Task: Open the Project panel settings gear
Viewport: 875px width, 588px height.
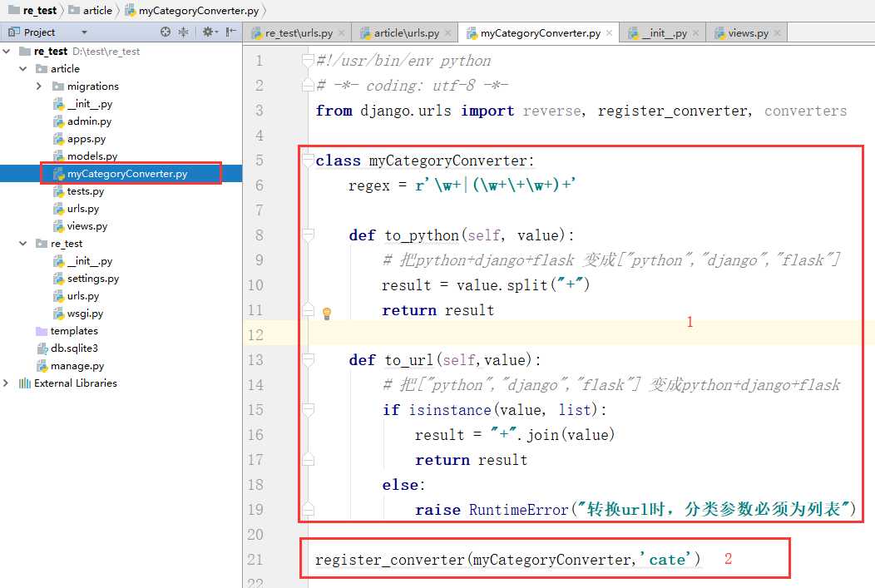Action: (x=210, y=32)
